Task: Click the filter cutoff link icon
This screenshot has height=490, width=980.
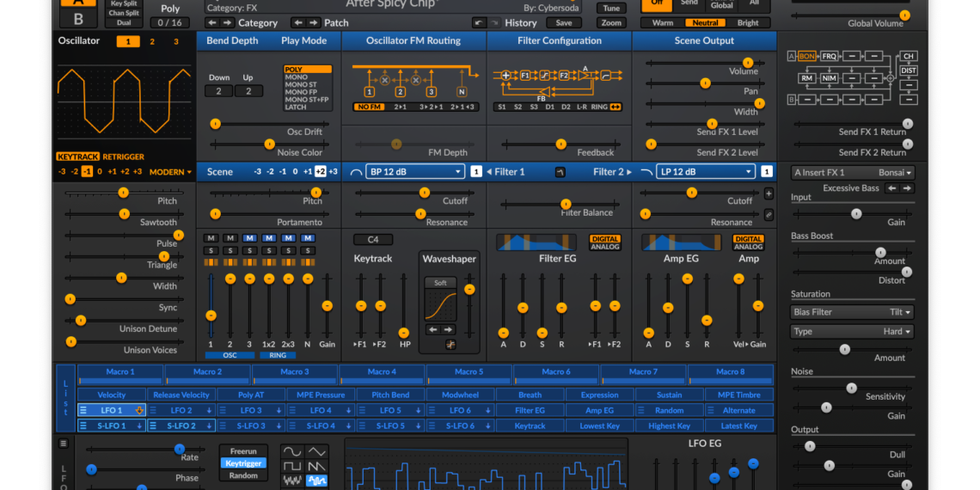Action: (x=769, y=214)
